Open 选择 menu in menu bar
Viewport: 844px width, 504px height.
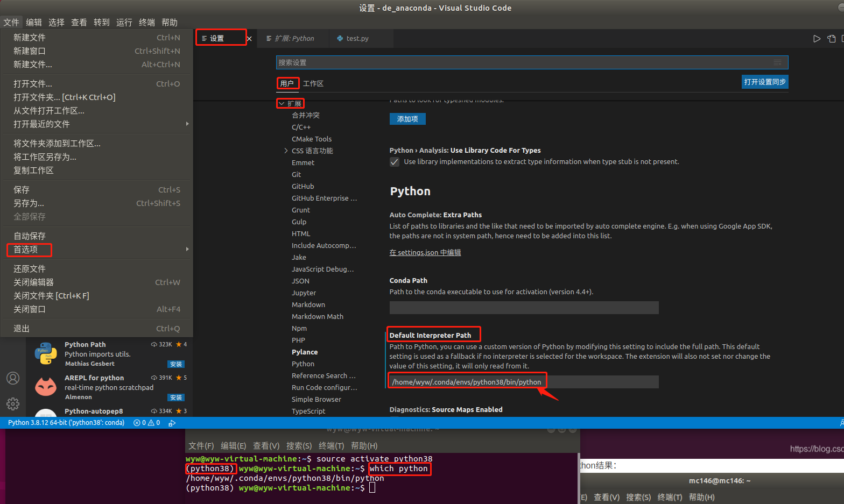point(57,23)
